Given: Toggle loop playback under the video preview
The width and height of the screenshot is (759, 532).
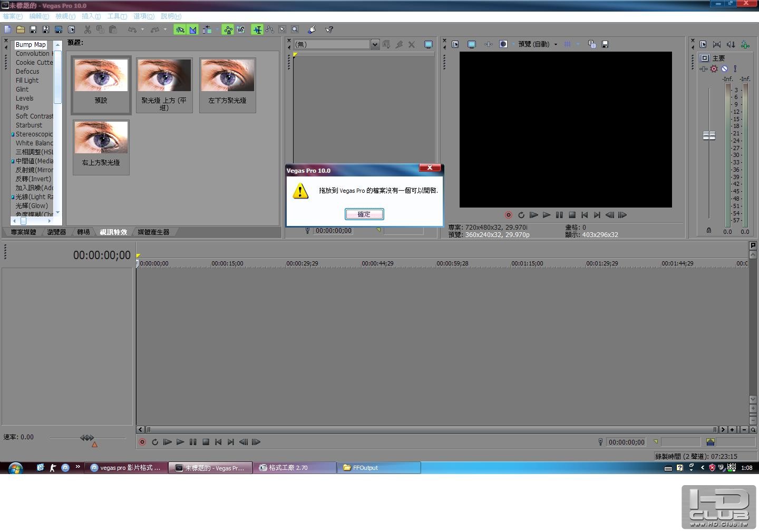Looking at the screenshot, I should (x=521, y=215).
